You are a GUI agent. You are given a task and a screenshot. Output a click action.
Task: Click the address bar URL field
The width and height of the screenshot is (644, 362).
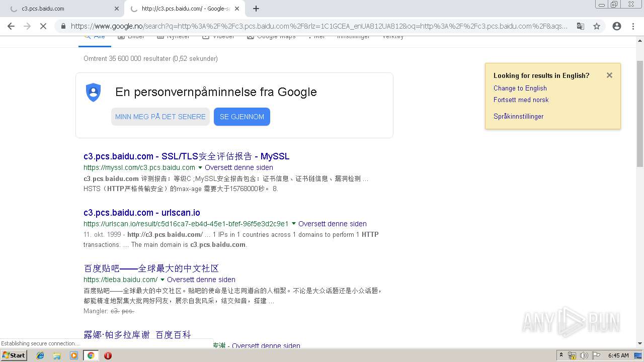[319, 26]
